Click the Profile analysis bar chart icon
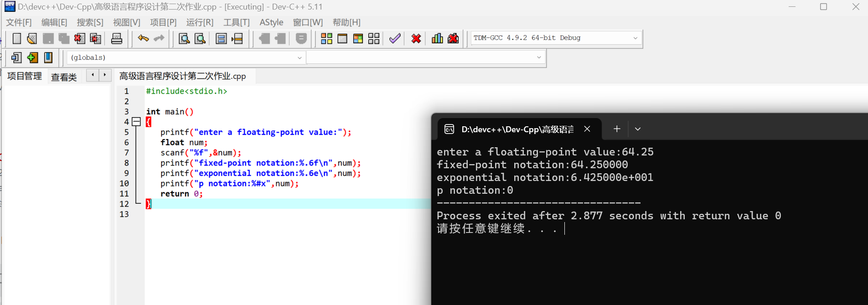This screenshot has height=305, width=868. pyautogui.click(x=437, y=39)
